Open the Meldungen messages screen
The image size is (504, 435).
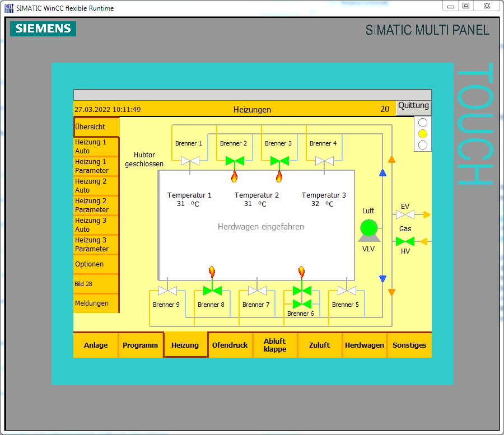pyautogui.click(x=96, y=303)
